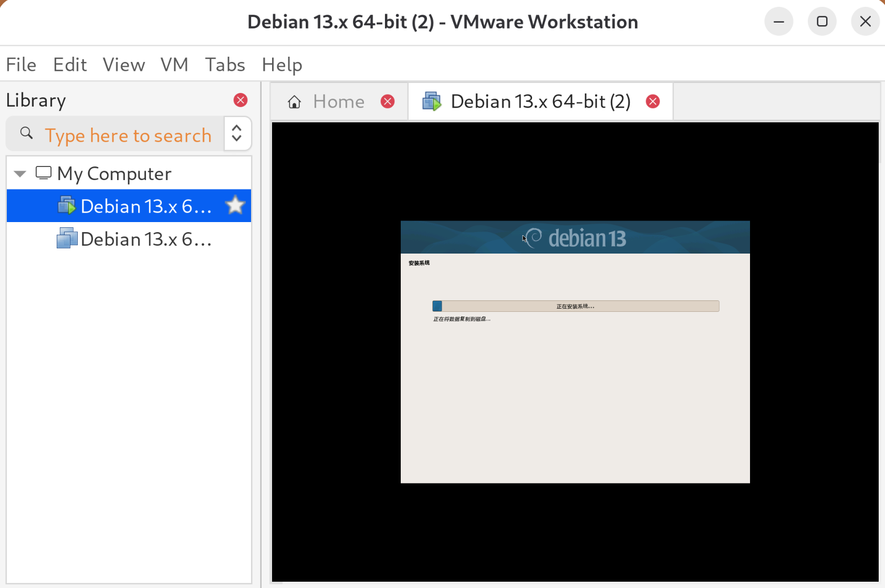The width and height of the screenshot is (885, 588).
Task: Click the installer progress bar
Action: coord(576,306)
